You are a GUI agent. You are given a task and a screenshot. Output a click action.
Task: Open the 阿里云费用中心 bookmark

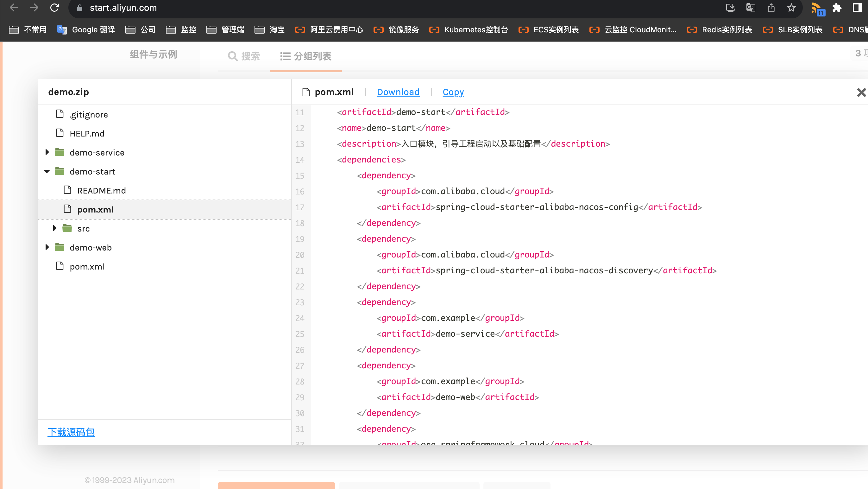point(329,30)
